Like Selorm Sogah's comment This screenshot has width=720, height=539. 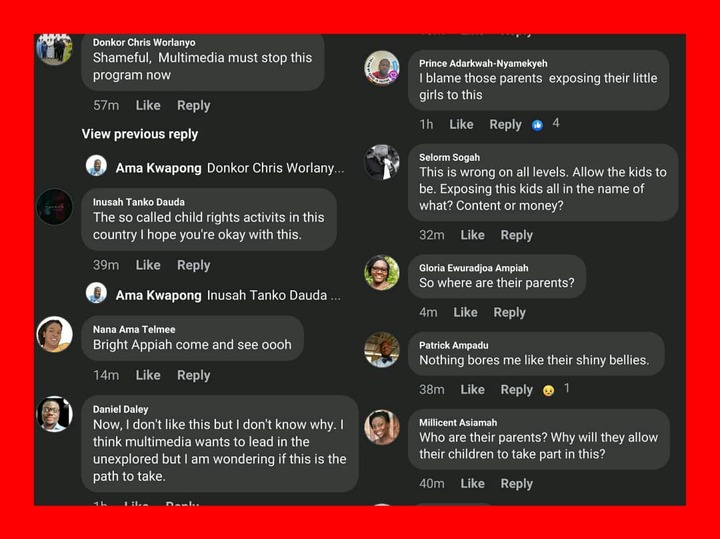coord(472,235)
